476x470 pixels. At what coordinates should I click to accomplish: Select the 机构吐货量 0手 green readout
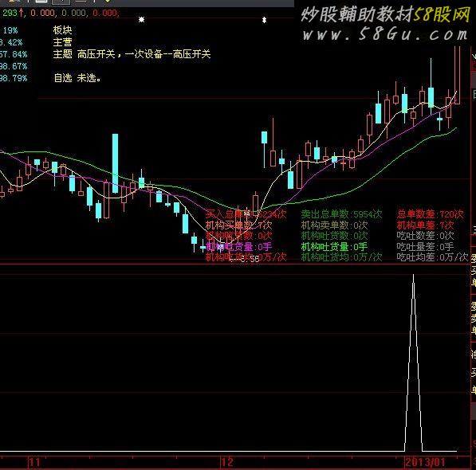click(334, 247)
